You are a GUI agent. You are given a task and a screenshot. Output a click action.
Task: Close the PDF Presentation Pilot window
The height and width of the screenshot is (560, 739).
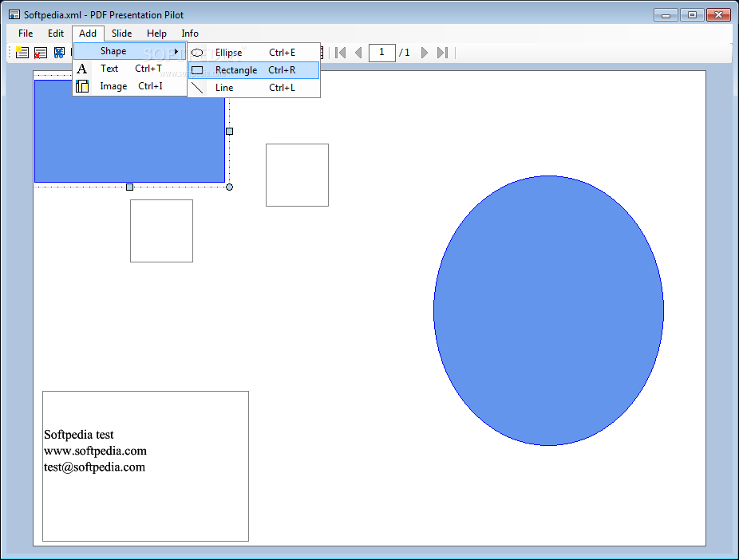718,15
